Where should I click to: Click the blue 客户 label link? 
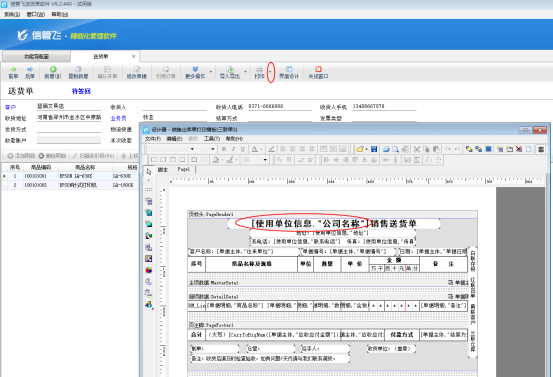[x=10, y=107]
